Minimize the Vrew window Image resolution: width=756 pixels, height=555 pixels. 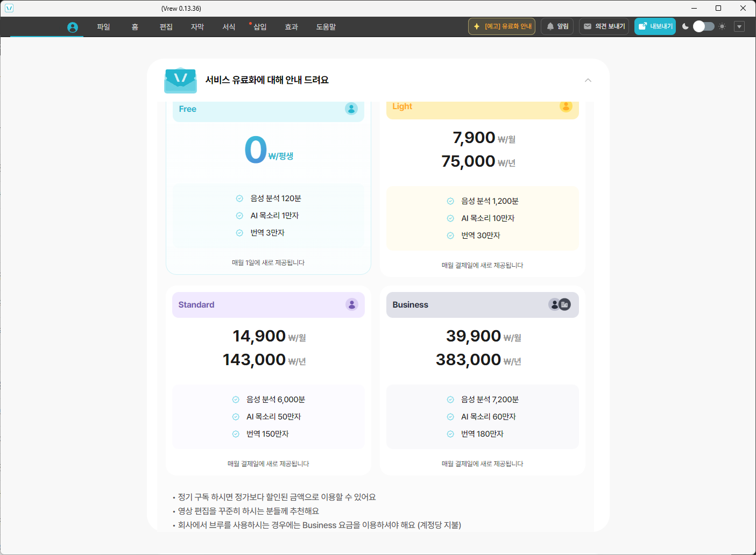tap(694, 8)
